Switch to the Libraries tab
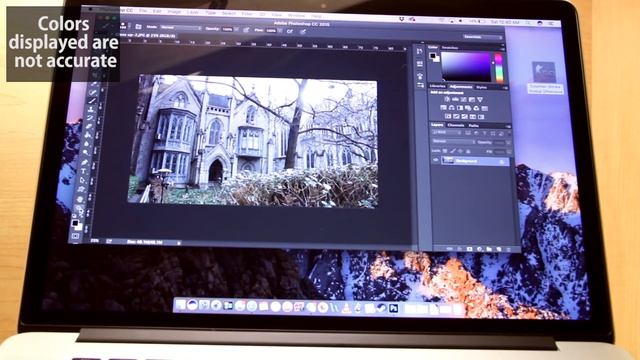 (x=438, y=87)
